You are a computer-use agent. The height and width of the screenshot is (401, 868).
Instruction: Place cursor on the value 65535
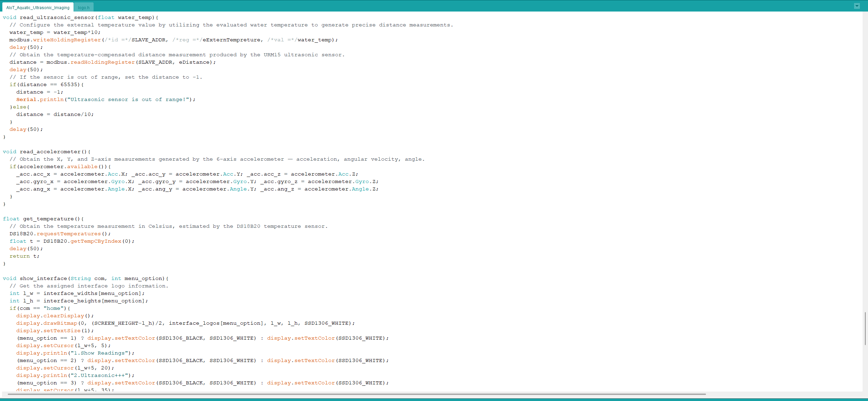coord(69,84)
